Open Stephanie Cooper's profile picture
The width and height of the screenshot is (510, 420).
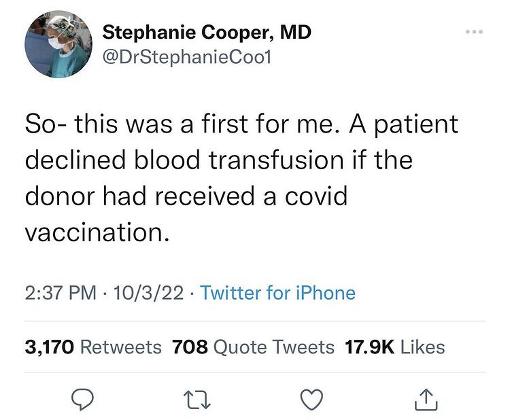pyautogui.click(x=57, y=43)
